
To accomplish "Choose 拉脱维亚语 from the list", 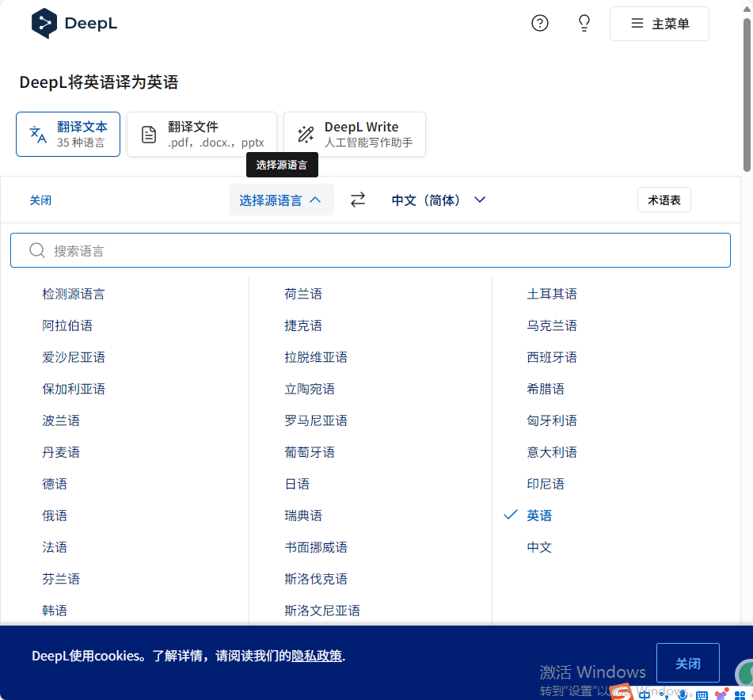I will 315,357.
